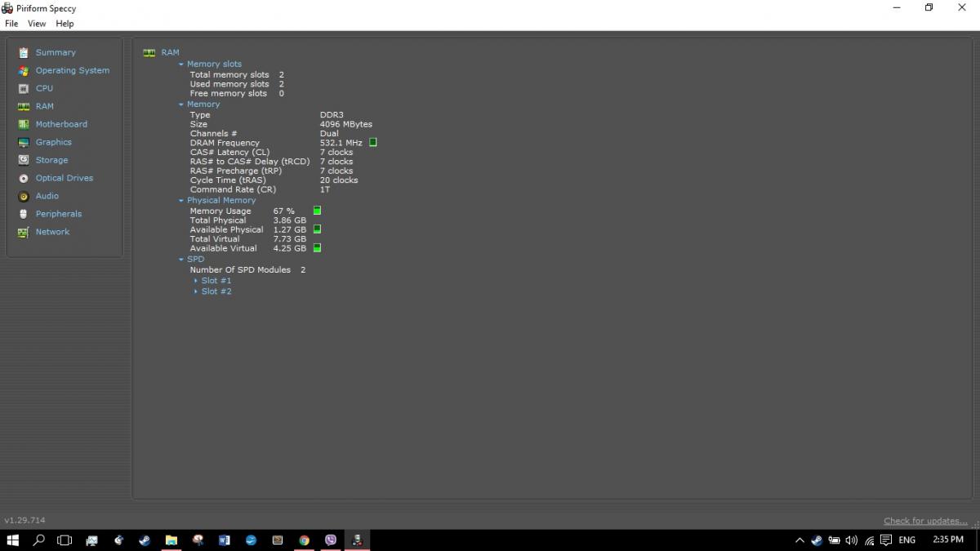Click 'Free memory slots' row

point(237,93)
